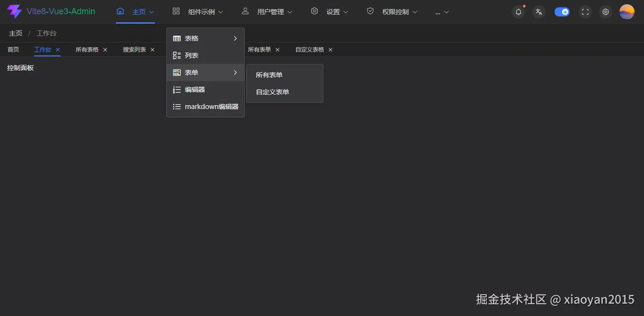The image size is (644, 316).
Task: Select 编辑器 in the dropdown menu
Action: click(x=206, y=90)
